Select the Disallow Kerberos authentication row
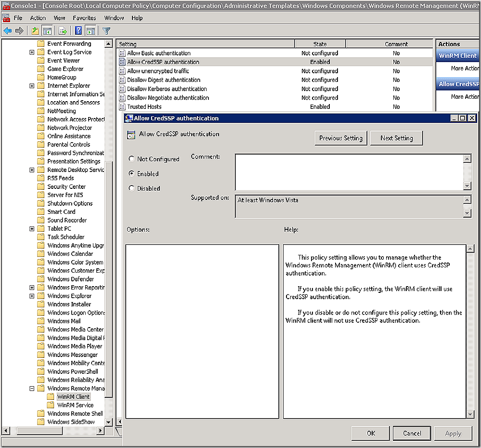The image size is (481, 448). tap(275, 89)
